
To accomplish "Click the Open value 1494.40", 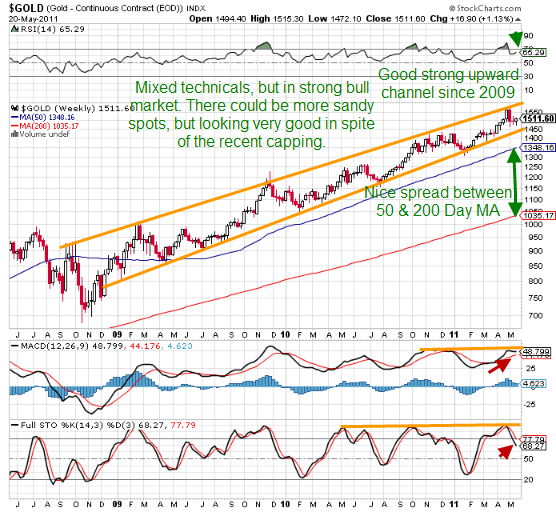I will coord(230,19).
